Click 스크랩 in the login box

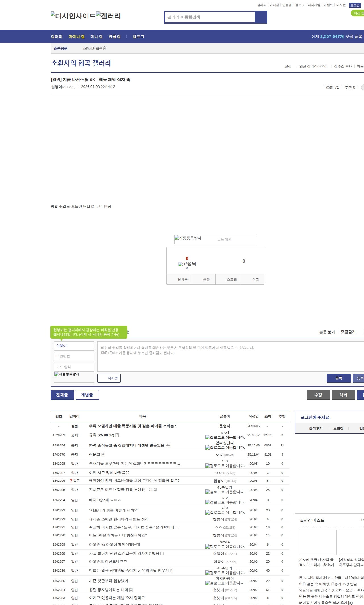pos(338,429)
